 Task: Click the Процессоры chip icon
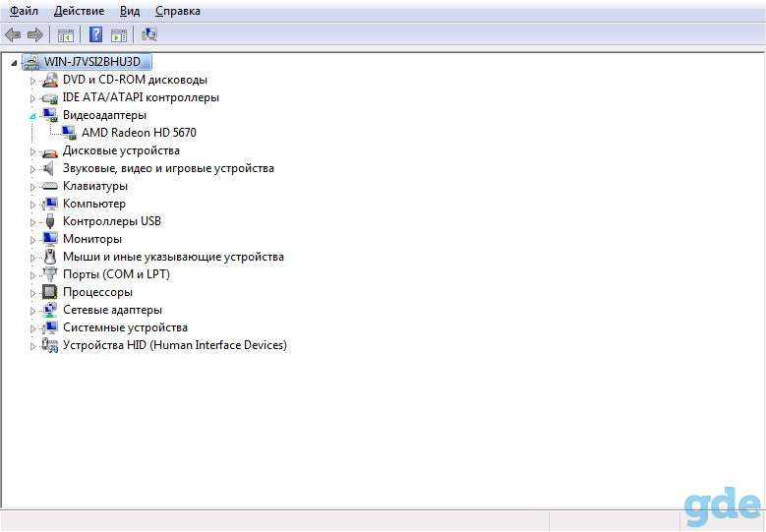click(50, 292)
